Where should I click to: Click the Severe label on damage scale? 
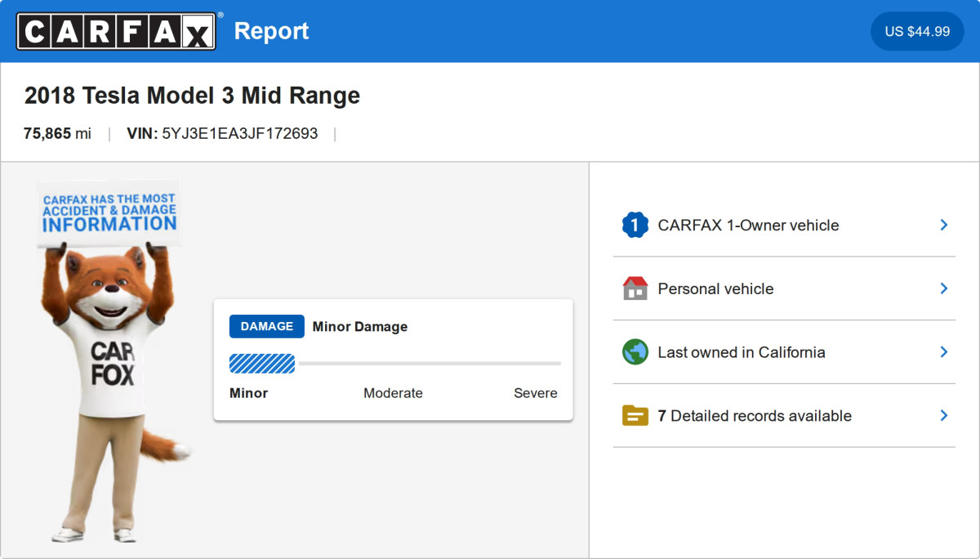click(535, 393)
